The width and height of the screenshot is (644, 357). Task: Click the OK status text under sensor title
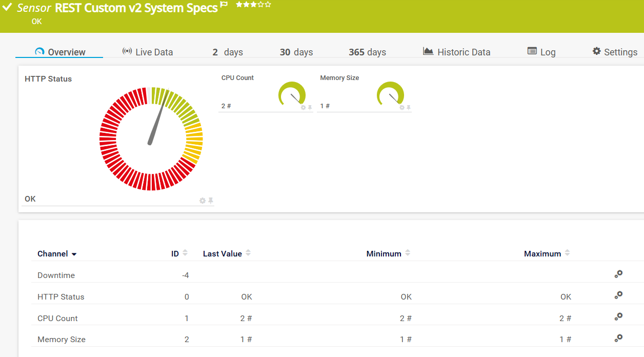click(x=36, y=22)
